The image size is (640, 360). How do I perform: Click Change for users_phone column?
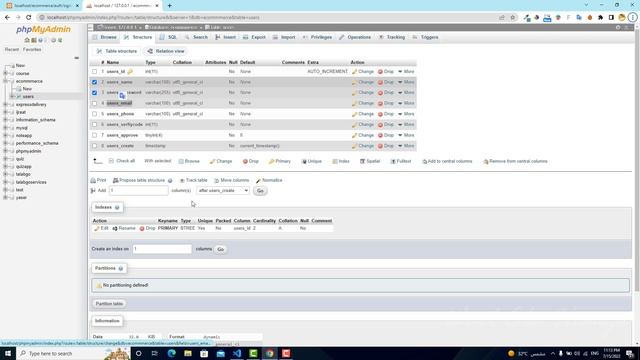pyautogui.click(x=363, y=114)
